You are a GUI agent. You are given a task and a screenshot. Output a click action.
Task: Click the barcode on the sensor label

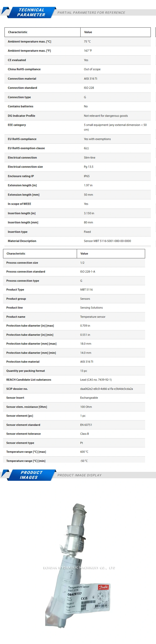[x=88, y=603]
